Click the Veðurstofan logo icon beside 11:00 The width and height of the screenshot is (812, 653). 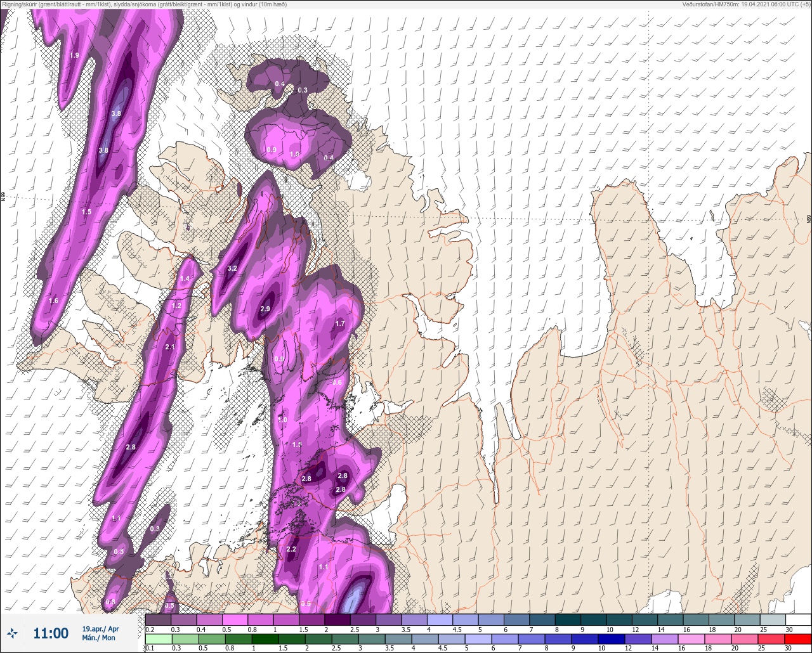pyautogui.click(x=13, y=633)
